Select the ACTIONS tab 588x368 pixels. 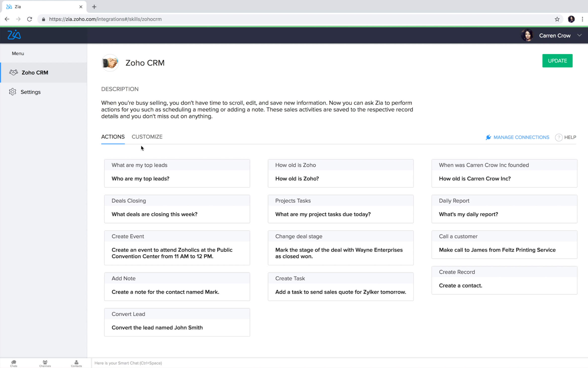113,137
